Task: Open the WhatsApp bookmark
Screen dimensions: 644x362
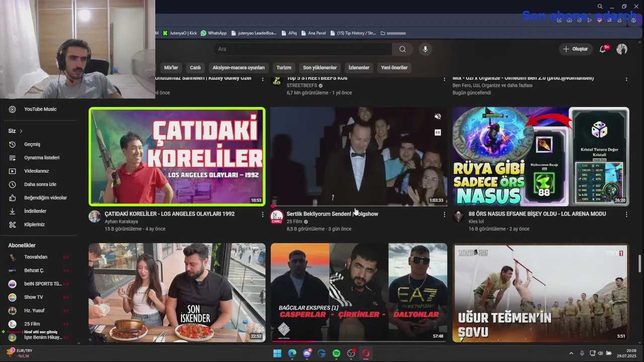Action: point(214,33)
